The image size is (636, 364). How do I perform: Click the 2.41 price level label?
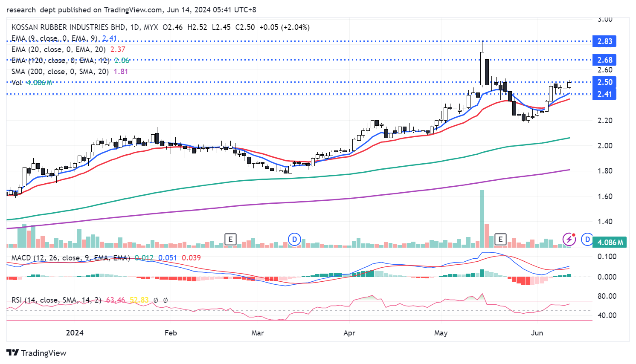tap(604, 94)
